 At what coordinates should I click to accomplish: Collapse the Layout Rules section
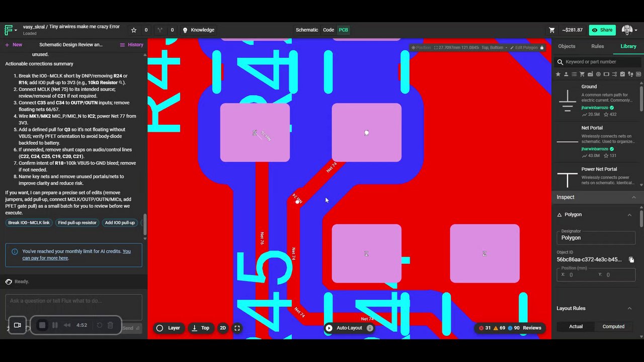pos(629,308)
